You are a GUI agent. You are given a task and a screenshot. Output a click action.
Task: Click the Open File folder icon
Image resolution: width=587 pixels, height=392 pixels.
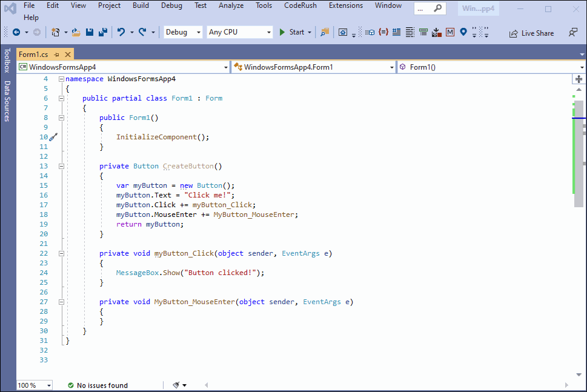pos(76,32)
